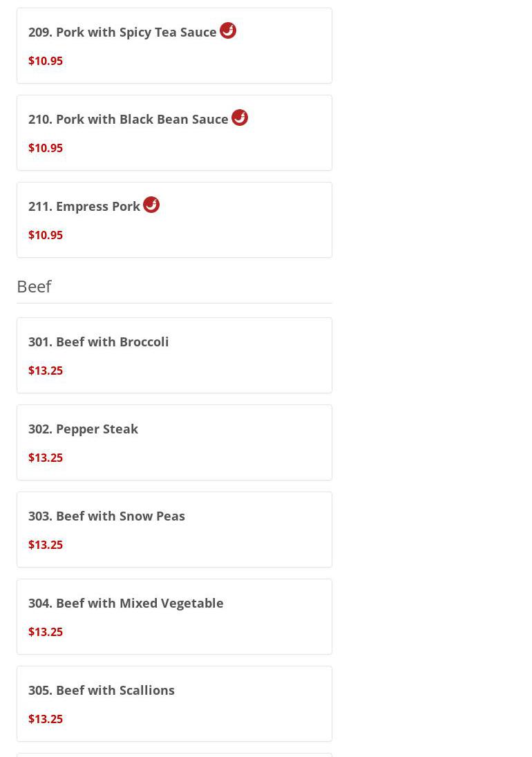Click the $13.25 price under Beef with Mixed Vegetable

[46, 632]
